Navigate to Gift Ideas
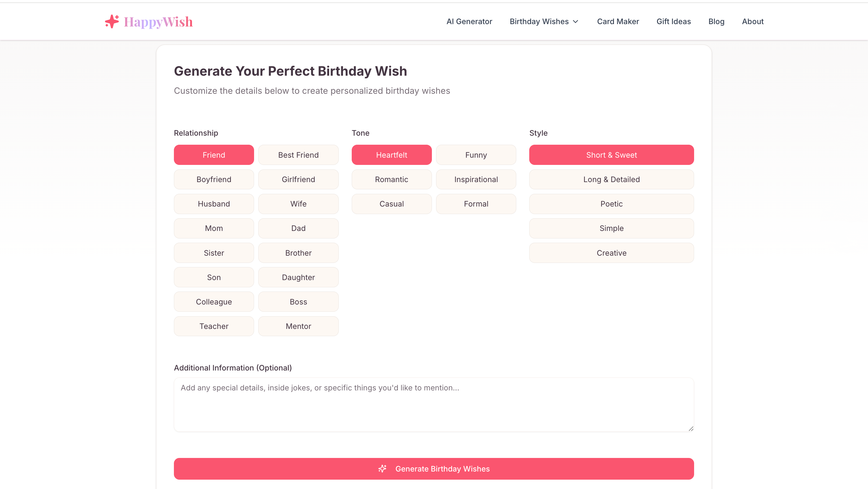 click(x=674, y=21)
